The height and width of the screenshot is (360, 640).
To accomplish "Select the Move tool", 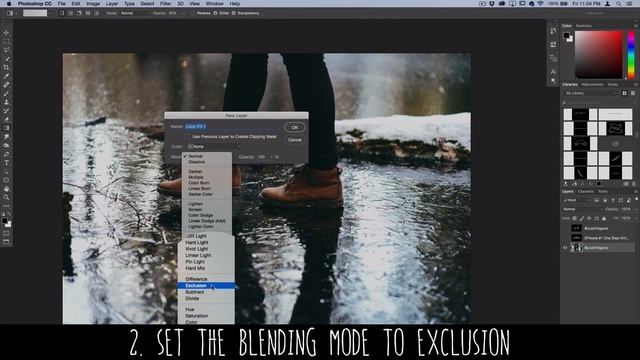I will (x=6, y=33).
